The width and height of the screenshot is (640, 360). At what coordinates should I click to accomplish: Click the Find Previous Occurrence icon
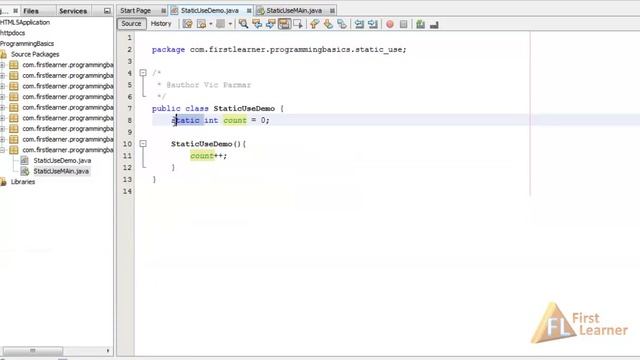257,24
